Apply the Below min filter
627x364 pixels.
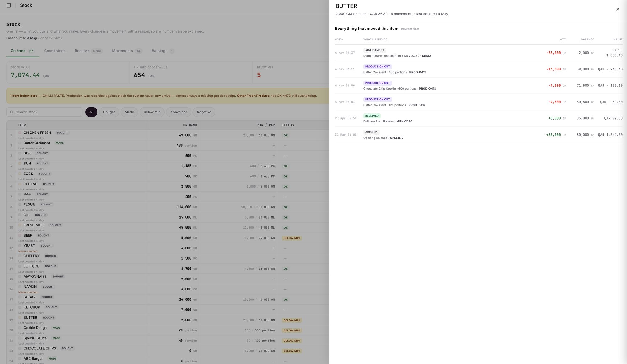pos(152,112)
